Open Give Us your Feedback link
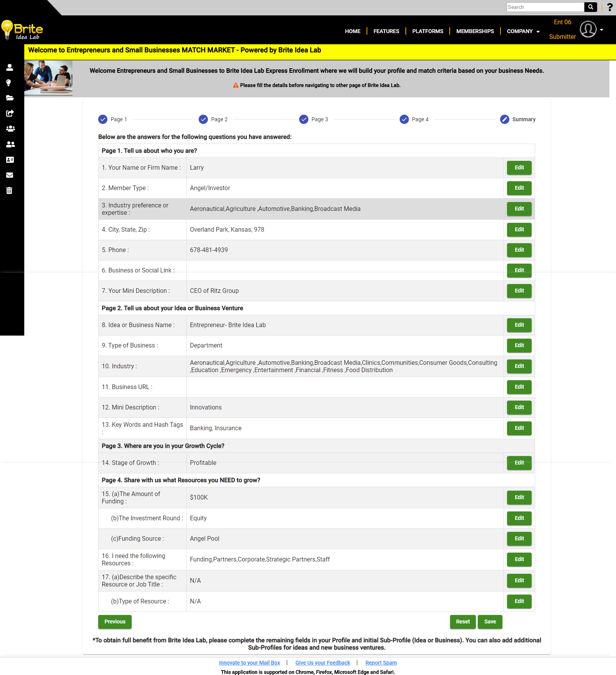 coord(323,663)
